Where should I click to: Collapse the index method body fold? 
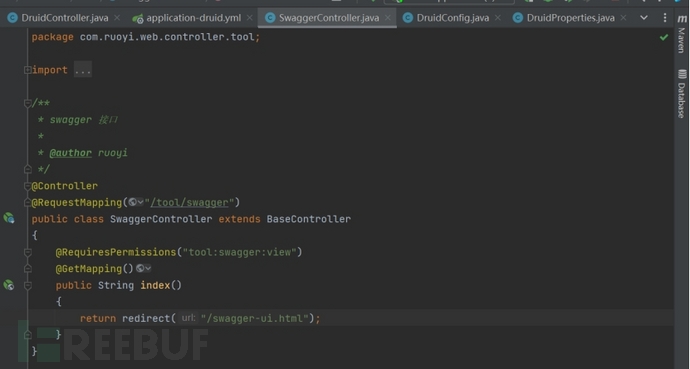coord(27,285)
